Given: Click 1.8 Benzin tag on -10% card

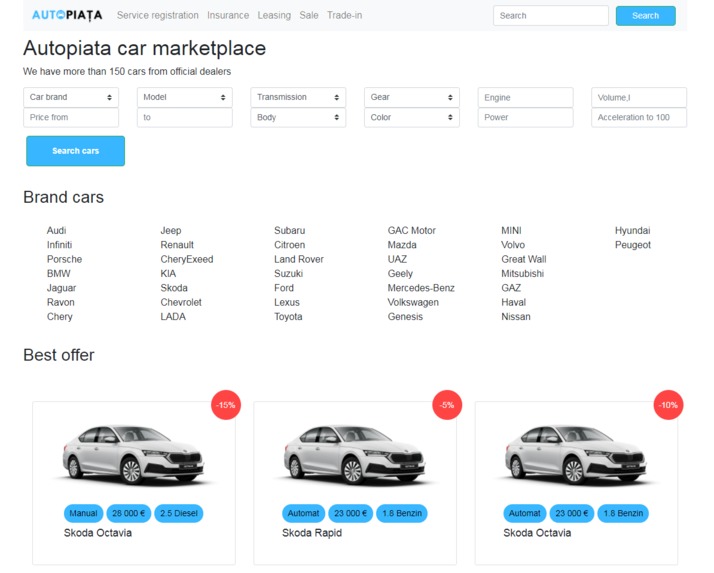Looking at the screenshot, I should pyautogui.click(x=623, y=513).
